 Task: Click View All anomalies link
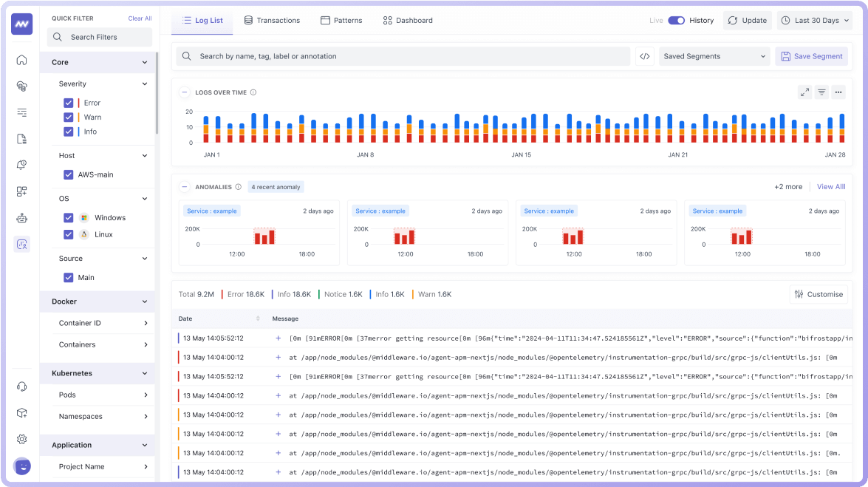coord(831,187)
